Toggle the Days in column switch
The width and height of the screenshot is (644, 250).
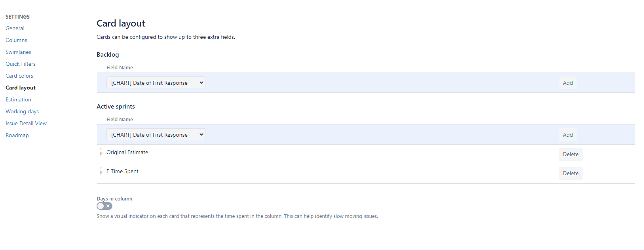click(x=104, y=206)
